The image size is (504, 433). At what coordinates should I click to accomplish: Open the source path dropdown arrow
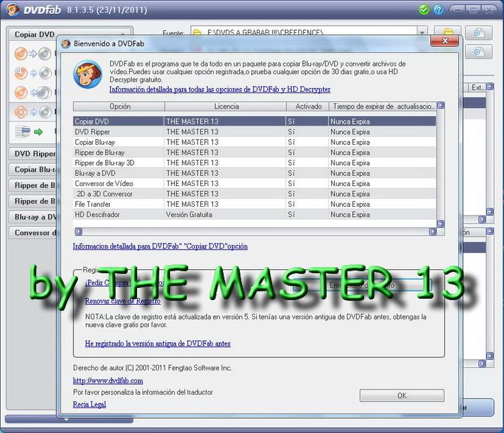click(422, 32)
